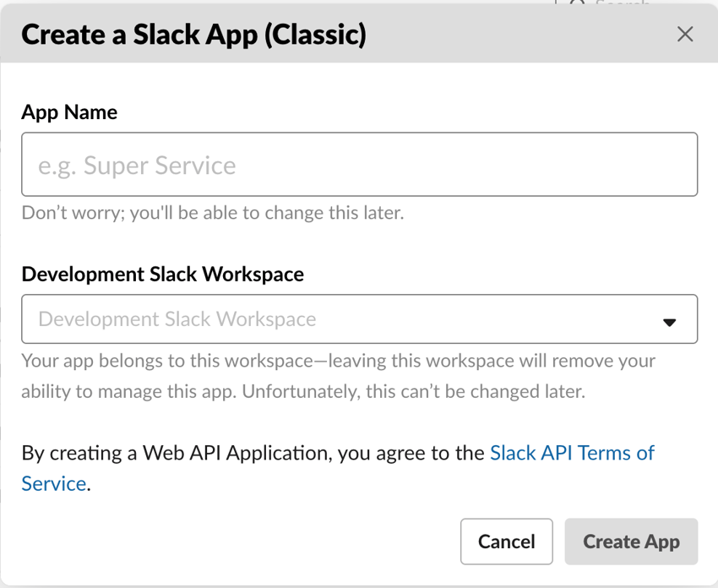Click the partially visible Search icon behind the modal
The width and height of the screenshot is (718, 588).
coord(576,6)
